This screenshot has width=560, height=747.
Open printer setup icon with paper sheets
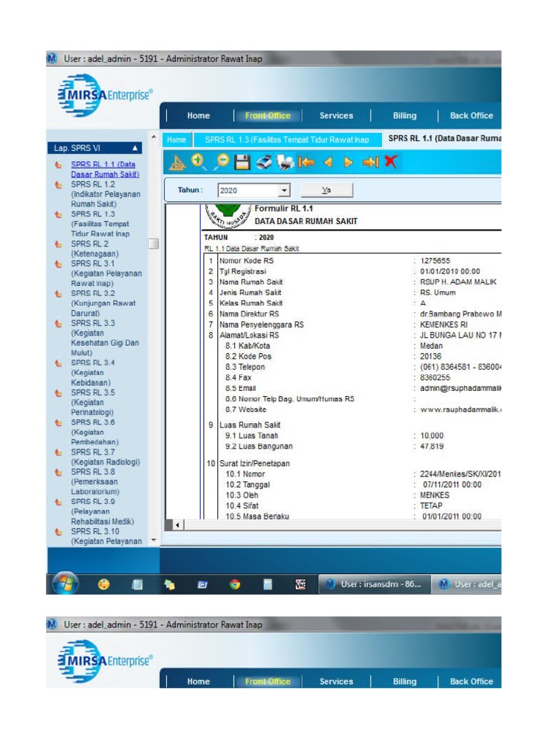coord(285,163)
